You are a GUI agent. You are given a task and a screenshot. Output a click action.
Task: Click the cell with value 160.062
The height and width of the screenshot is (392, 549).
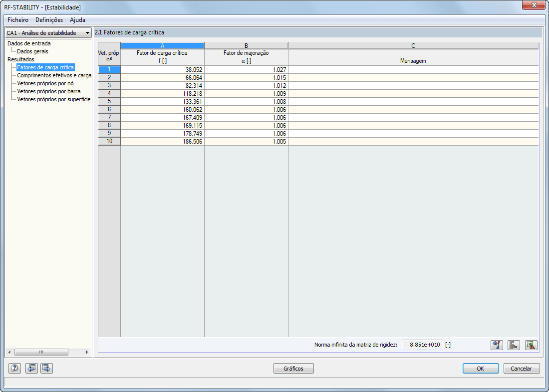point(163,110)
